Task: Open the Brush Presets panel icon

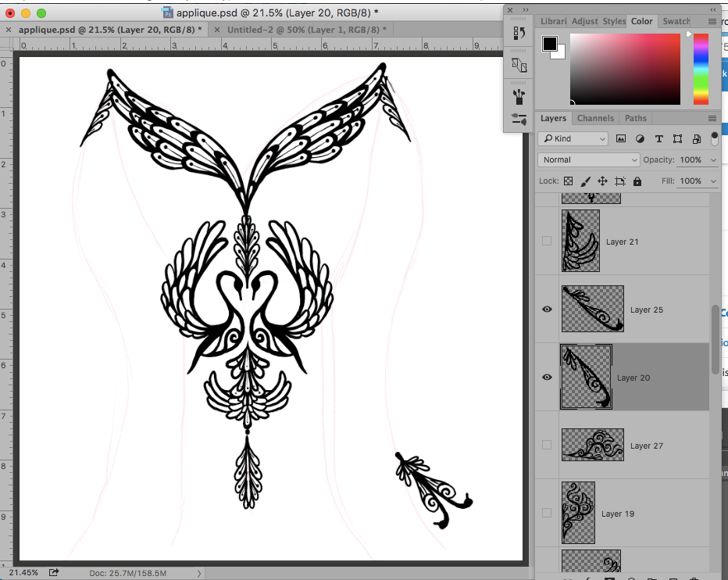Action: coord(519,95)
